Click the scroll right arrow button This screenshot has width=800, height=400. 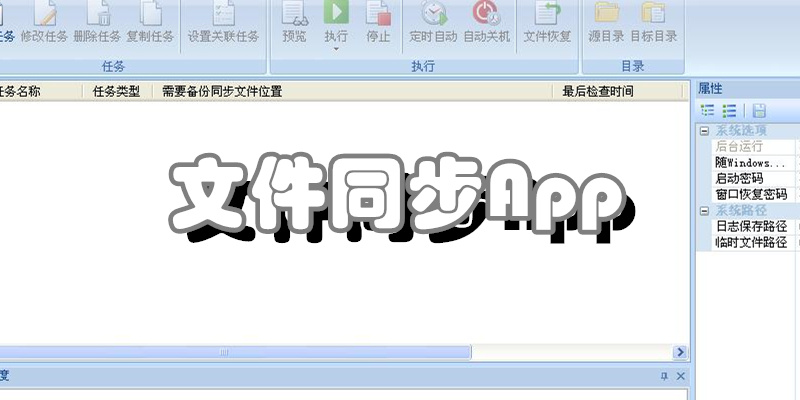coord(680,352)
